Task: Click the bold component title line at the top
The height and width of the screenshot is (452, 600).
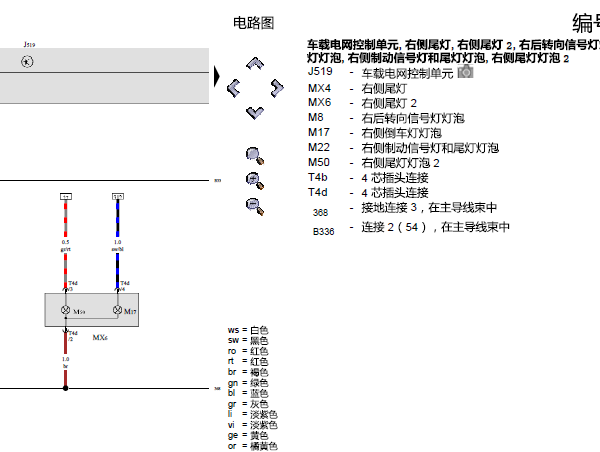Action: [x=453, y=51]
